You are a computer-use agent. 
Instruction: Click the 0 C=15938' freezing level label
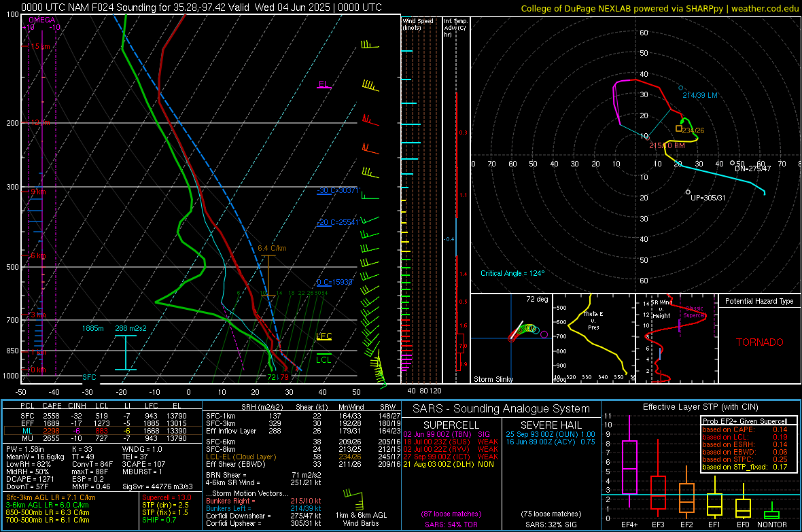pos(334,282)
